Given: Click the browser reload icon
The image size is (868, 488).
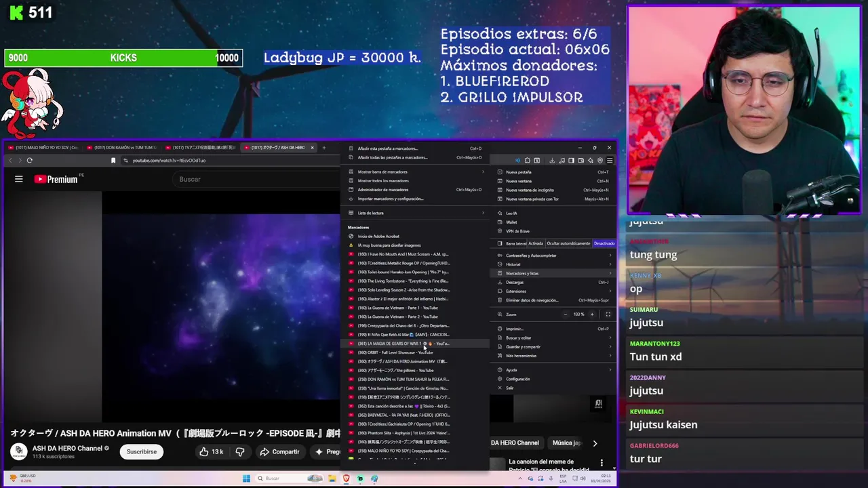Looking at the screenshot, I should 29,161.
